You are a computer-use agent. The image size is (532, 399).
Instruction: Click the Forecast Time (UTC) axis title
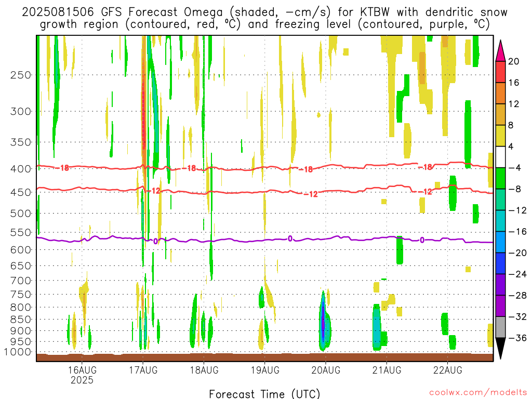[x=264, y=394]
